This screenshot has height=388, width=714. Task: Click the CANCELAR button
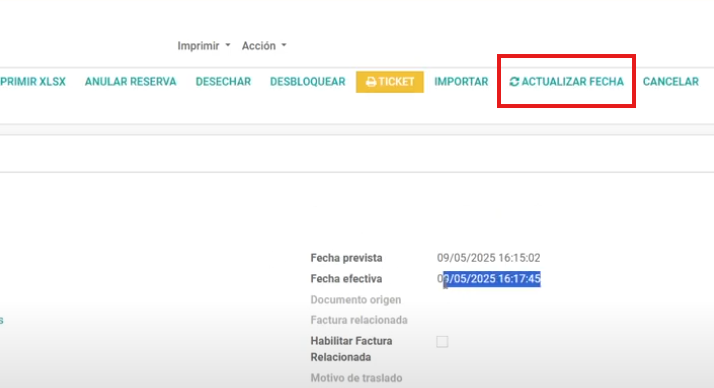coord(670,82)
